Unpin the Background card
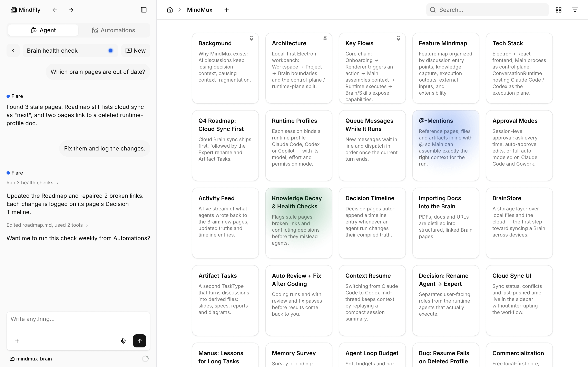The height and width of the screenshot is (367, 588). coord(252,38)
